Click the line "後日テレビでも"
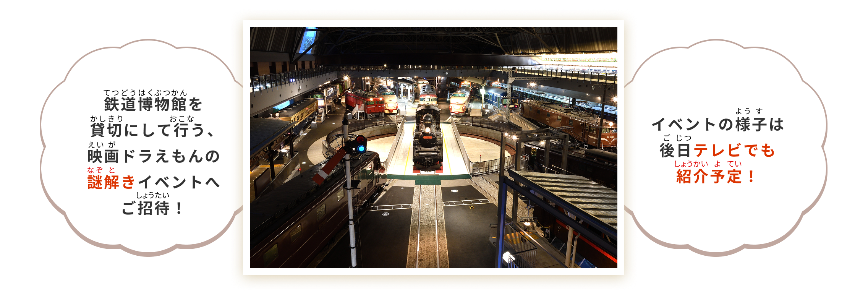The image size is (868, 292). click(x=717, y=150)
